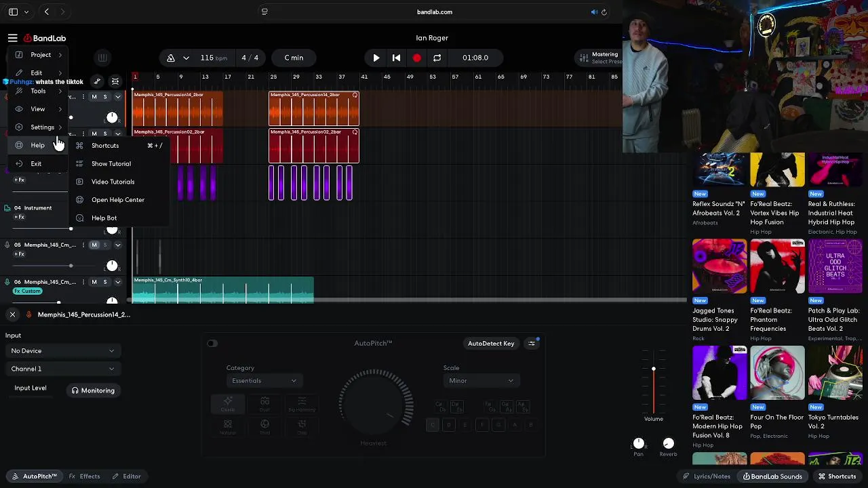Return to start with skip-back button

coord(397,58)
